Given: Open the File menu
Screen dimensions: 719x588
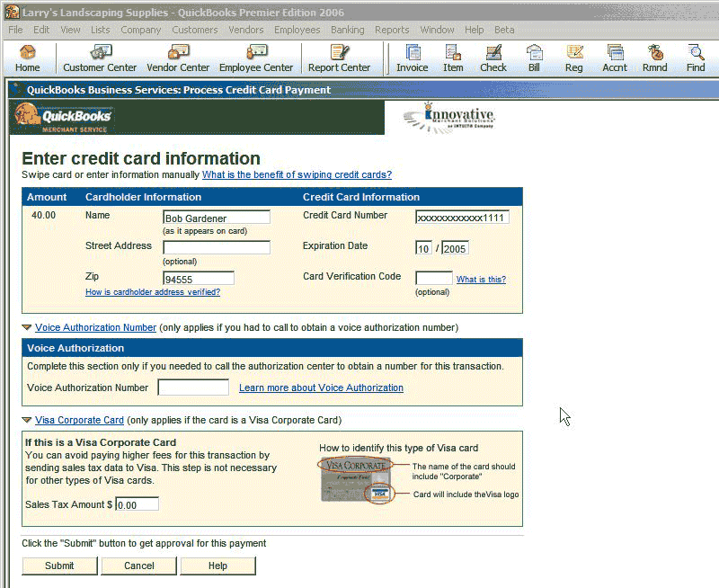Looking at the screenshot, I should coord(15,30).
